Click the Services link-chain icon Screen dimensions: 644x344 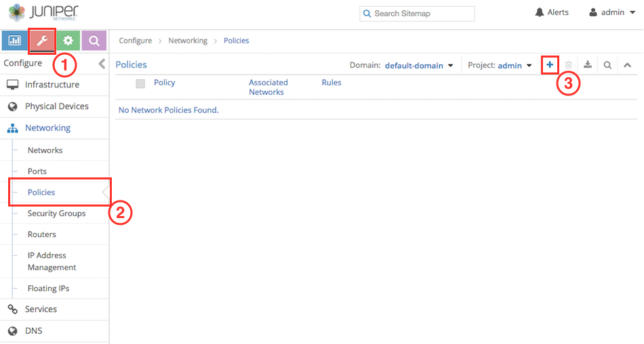coord(12,309)
